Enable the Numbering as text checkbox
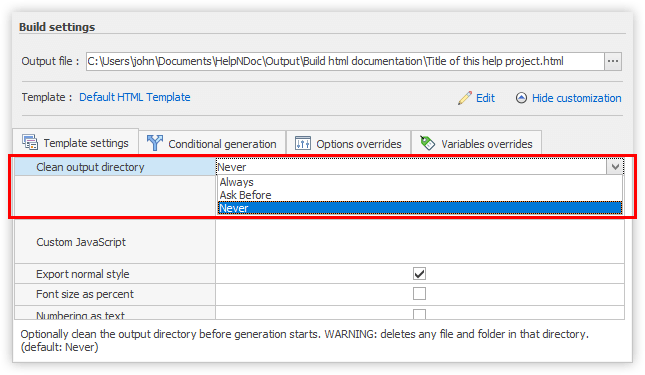Screen dimensions: 645x375 coord(419,314)
